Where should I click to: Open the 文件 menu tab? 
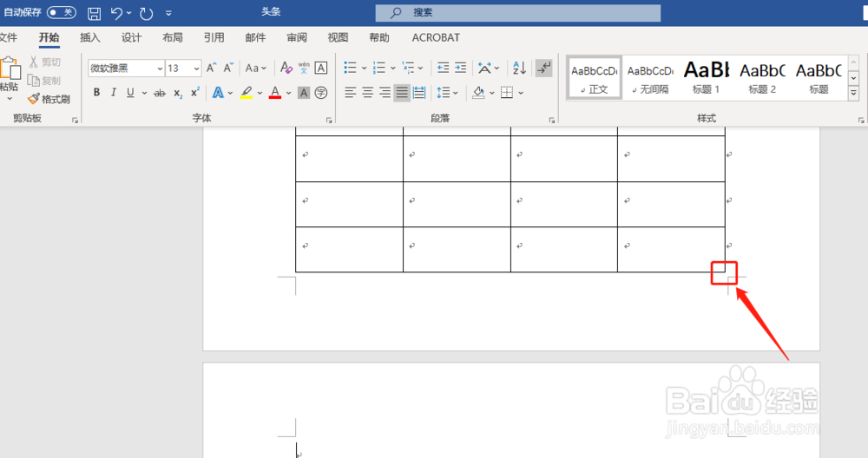8,37
